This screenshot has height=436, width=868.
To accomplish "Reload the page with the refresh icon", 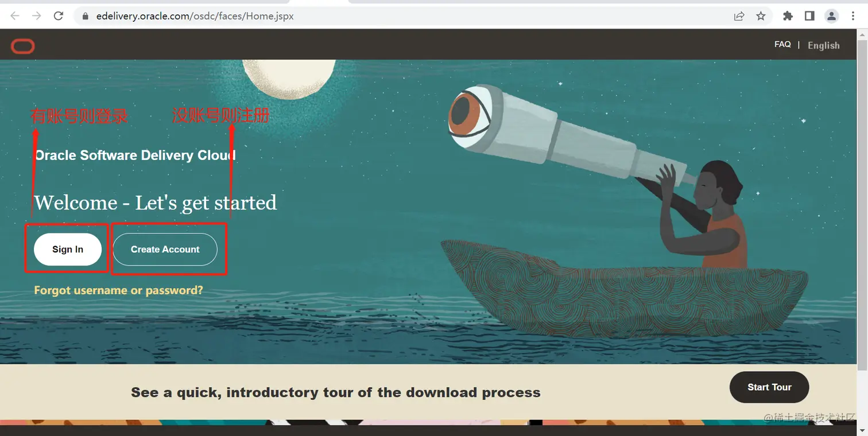I will click(59, 16).
